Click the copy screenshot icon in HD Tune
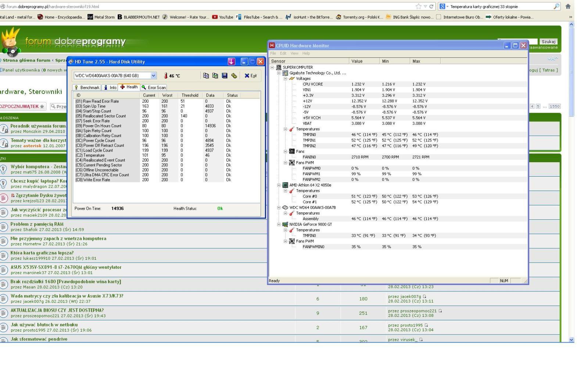The height and width of the screenshot is (368, 588). coord(215,75)
